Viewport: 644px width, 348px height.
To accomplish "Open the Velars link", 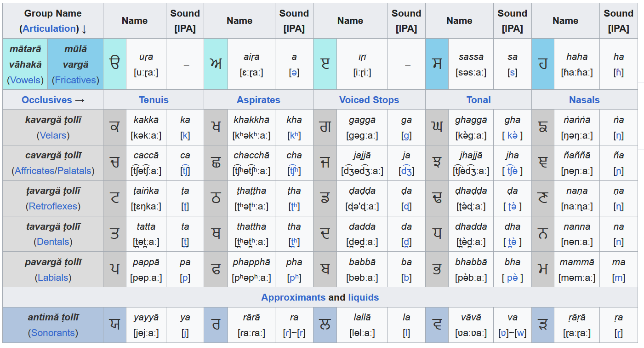I will pyautogui.click(x=53, y=135).
